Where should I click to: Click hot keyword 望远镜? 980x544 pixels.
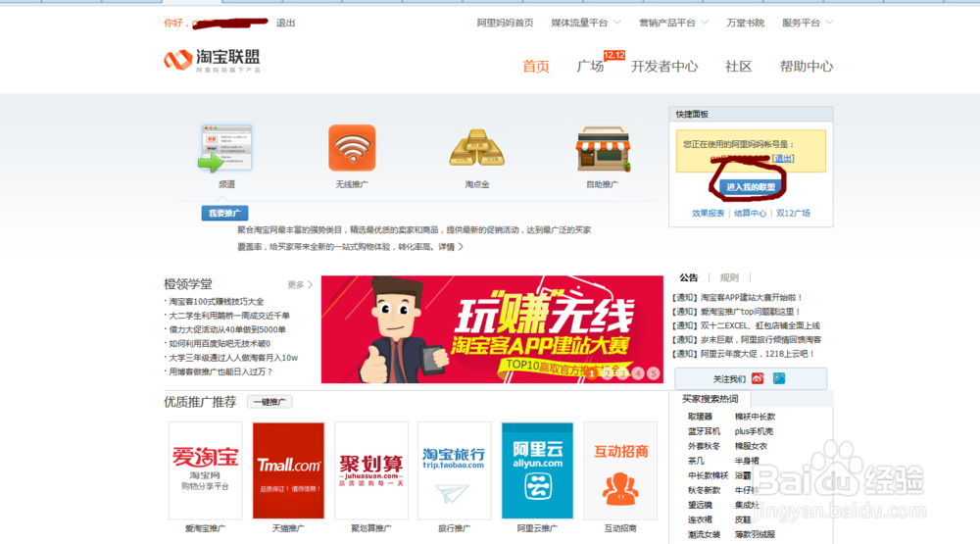(700, 505)
